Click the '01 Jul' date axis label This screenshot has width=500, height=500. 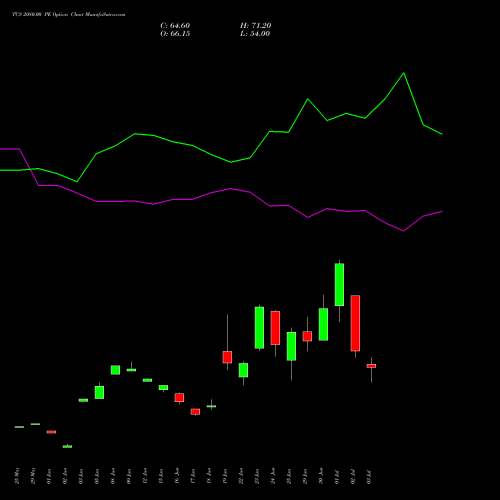coord(337,477)
